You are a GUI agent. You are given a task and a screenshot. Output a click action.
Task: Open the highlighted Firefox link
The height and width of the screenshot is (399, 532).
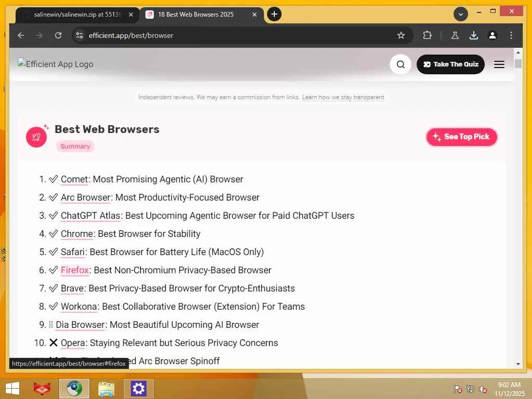click(x=75, y=270)
